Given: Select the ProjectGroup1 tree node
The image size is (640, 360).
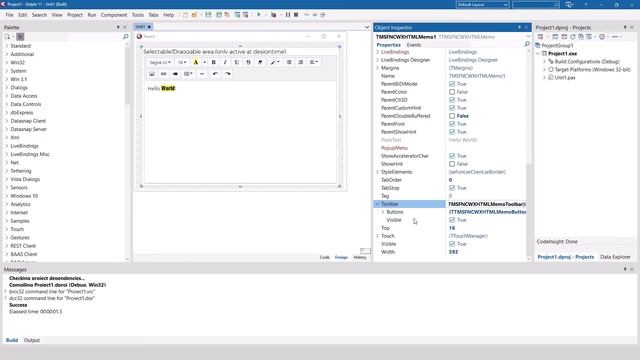Looking at the screenshot, I should pos(557,45).
